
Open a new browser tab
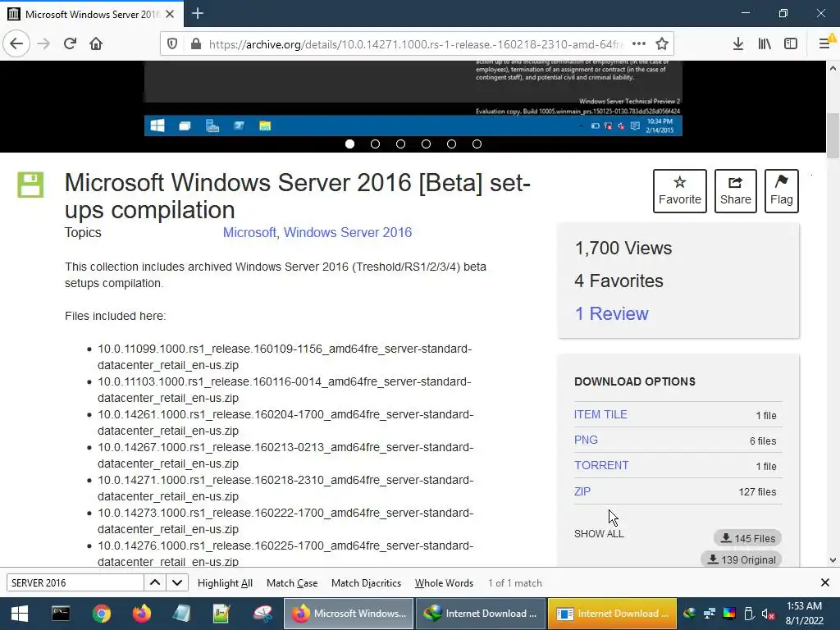tap(198, 13)
